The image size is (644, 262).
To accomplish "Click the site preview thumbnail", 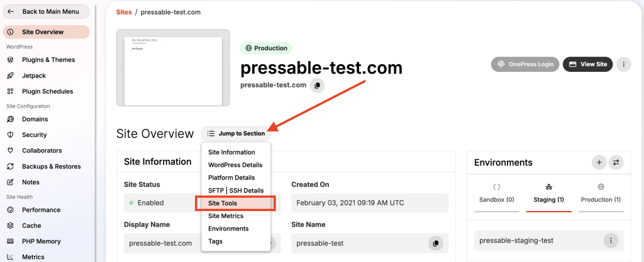I will click(x=173, y=67).
